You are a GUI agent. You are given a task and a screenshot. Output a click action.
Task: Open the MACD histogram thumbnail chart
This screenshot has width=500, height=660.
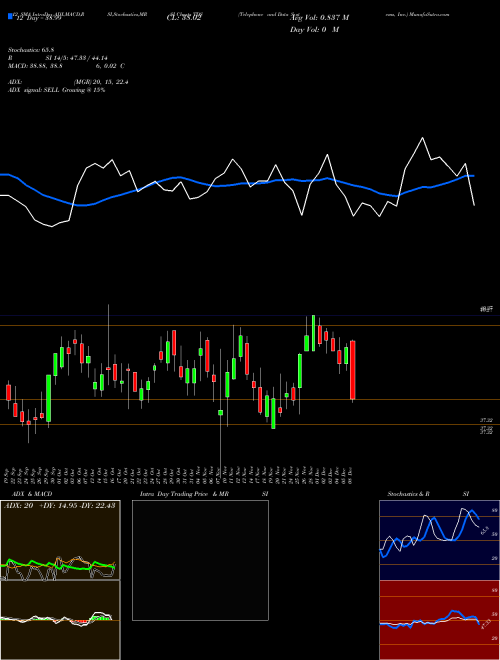(60, 620)
